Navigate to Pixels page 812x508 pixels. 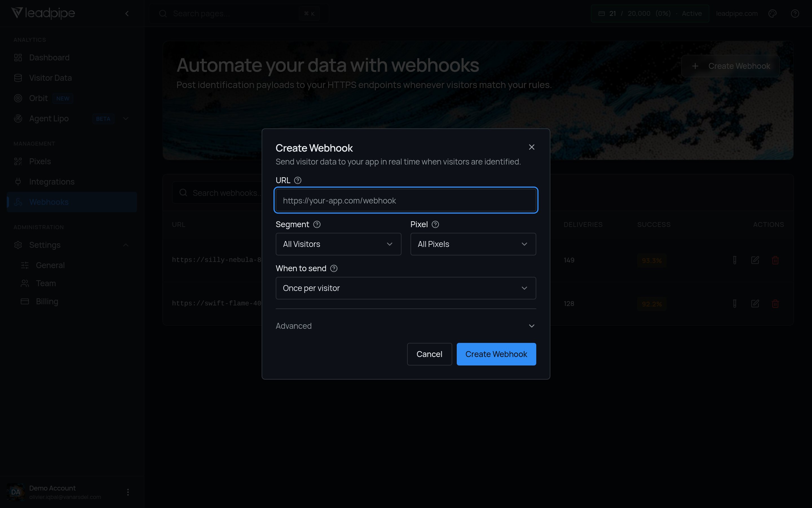[72, 161]
